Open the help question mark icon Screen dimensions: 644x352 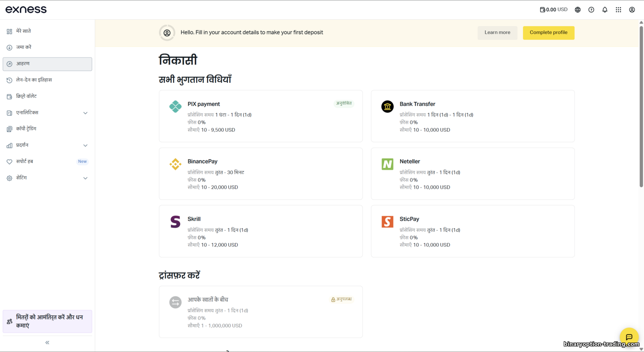tap(591, 10)
